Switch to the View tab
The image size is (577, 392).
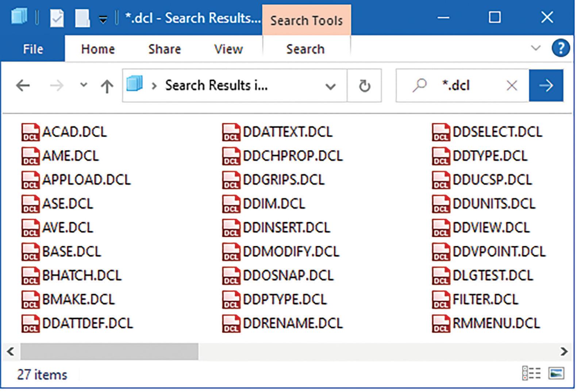228,49
